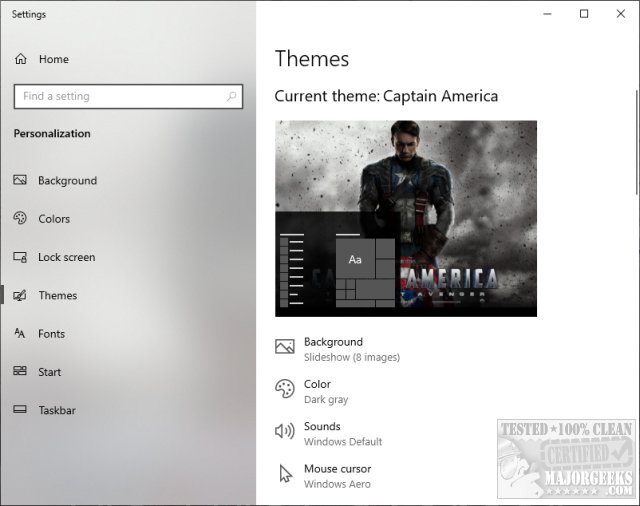Click the palette icon beside Dark gray
Screen dimensions: 640x506
click(284, 389)
